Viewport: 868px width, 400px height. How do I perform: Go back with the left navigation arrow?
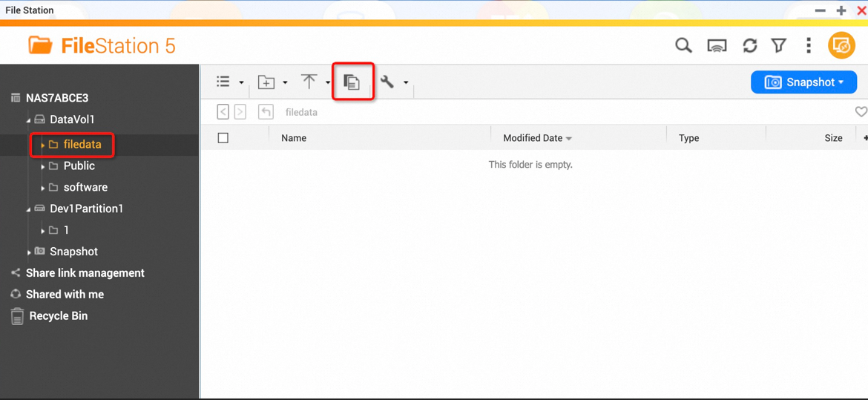tap(223, 112)
